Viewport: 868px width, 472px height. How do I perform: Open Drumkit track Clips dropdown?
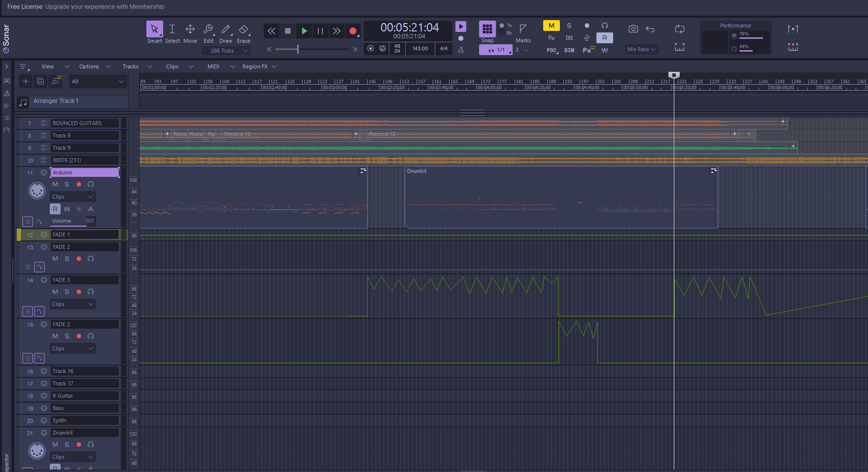coord(73,457)
